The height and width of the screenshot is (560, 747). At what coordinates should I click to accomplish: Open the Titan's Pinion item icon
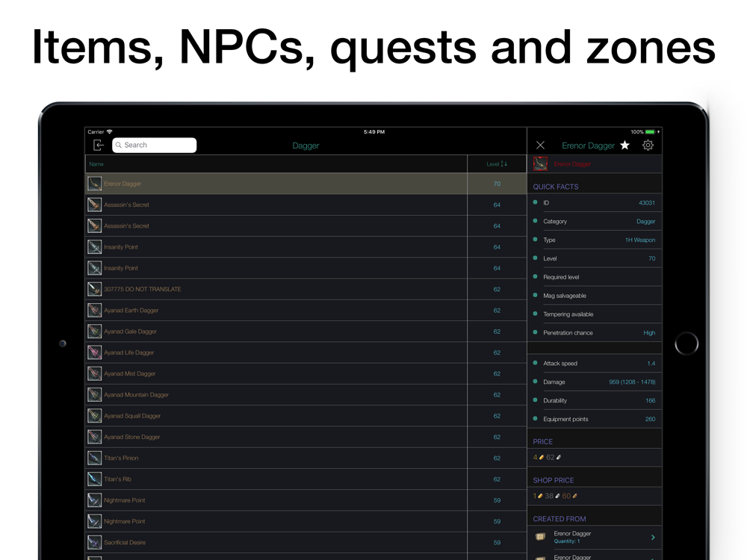click(x=94, y=458)
